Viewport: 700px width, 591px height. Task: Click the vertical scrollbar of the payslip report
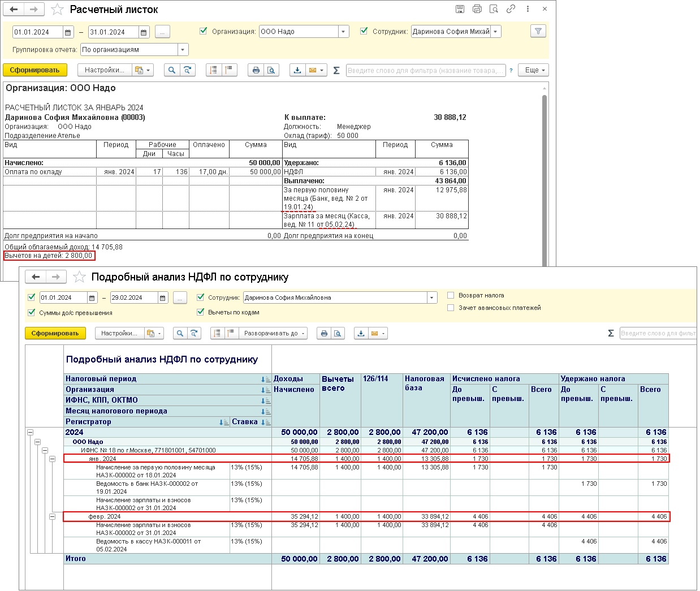pyautogui.click(x=545, y=170)
